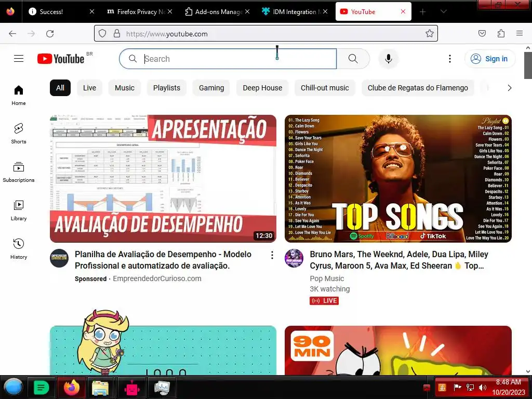Screen dimensions: 532x399
Task: Select the Live filter chip
Action: pyautogui.click(x=89, y=88)
